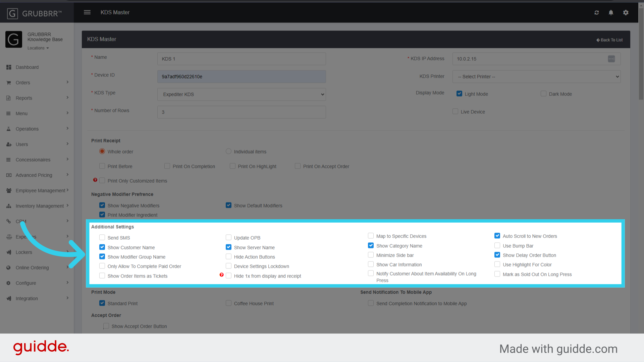The width and height of the screenshot is (644, 362).
Task: Click the Lockers sidebar icon
Action: point(9,252)
